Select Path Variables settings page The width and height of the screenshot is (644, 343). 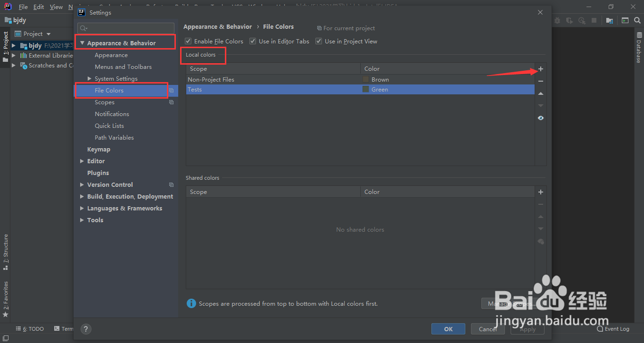tap(114, 138)
